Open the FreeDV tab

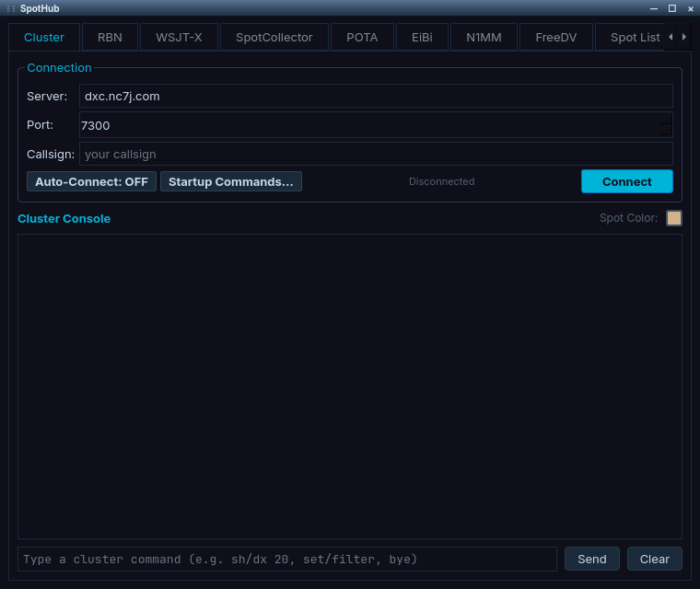click(x=556, y=37)
